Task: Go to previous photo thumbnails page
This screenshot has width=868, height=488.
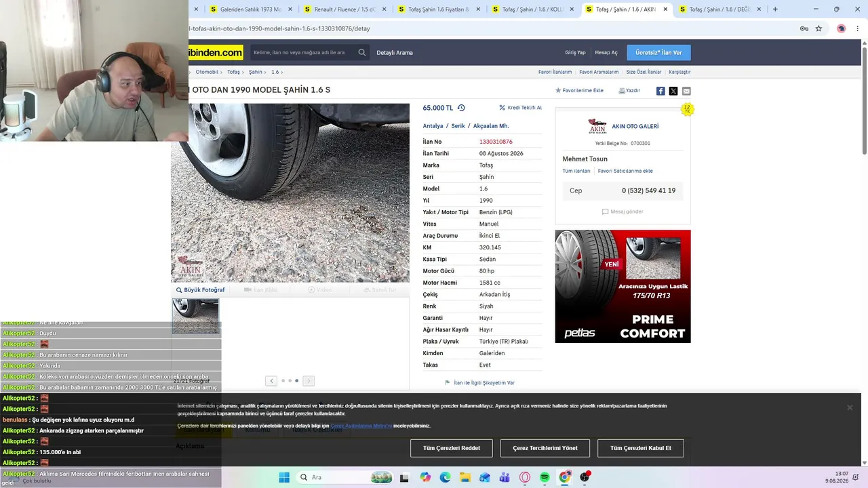Action: pos(271,381)
